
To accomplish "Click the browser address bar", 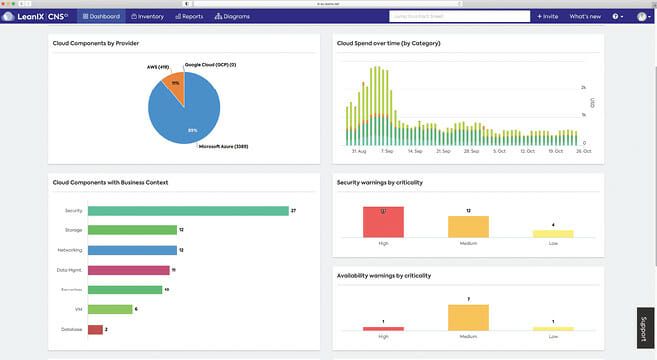I will tap(327, 4).
